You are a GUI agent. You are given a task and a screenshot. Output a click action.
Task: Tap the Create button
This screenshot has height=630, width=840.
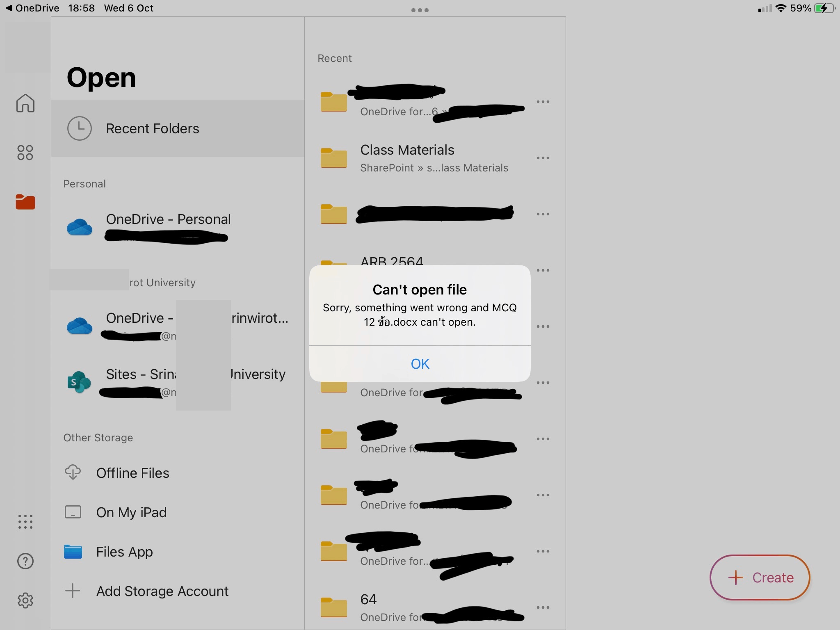pyautogui.click(x=760, y=577)
